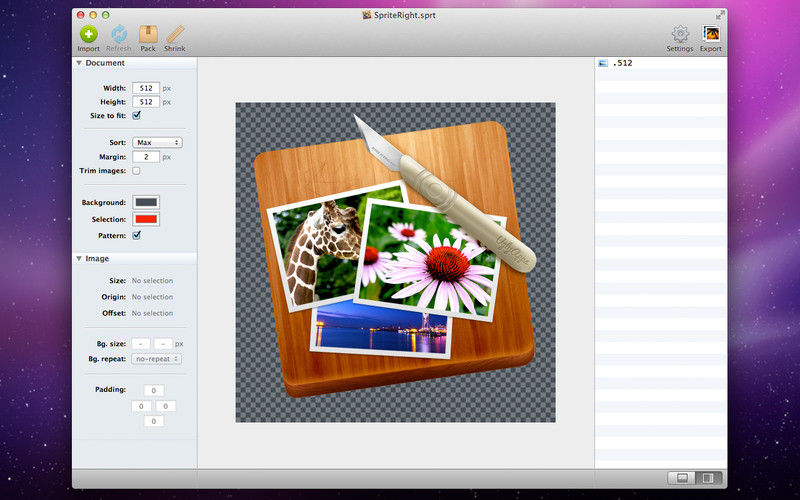Click the Export toolbar icon
The width and height of the screenshot is (800, 500).
coord(711,34)
